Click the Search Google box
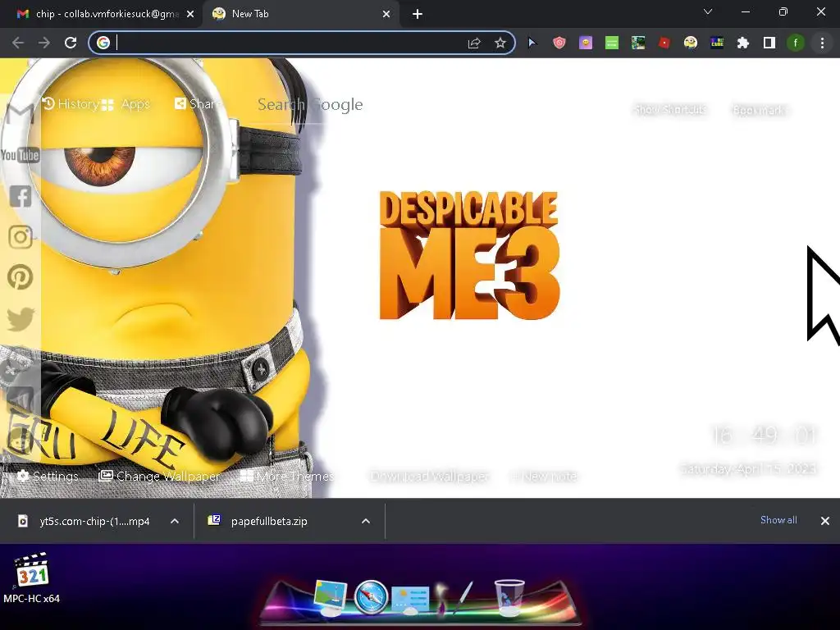Viewport: 840px width, 630px height. click(309, 104)
